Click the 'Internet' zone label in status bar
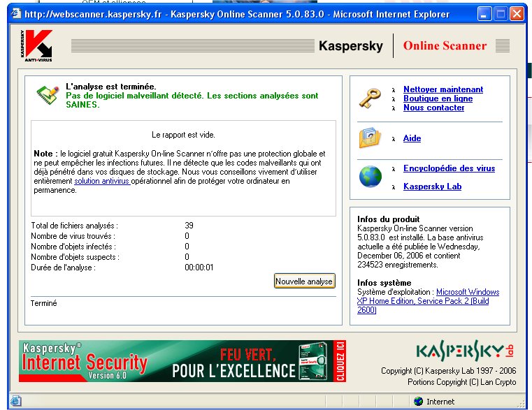Viewport: 532px width, 410px height. (x=440, y=402)
